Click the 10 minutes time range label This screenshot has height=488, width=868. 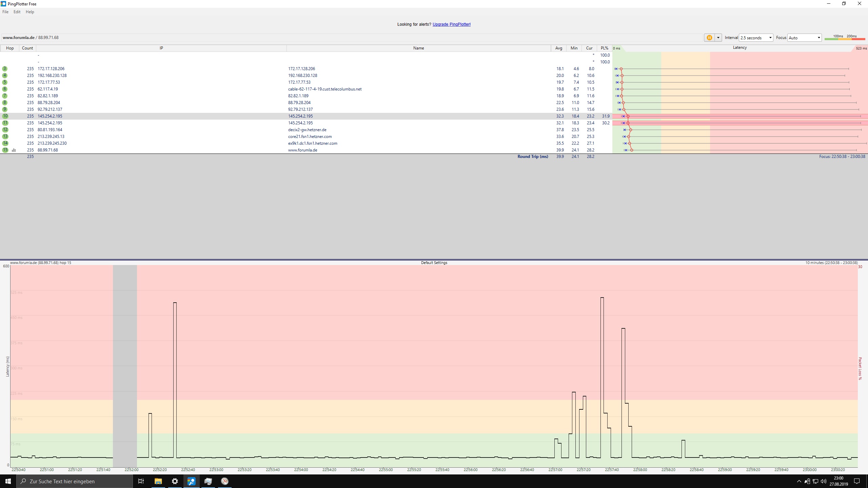click(x=831, y=263)
